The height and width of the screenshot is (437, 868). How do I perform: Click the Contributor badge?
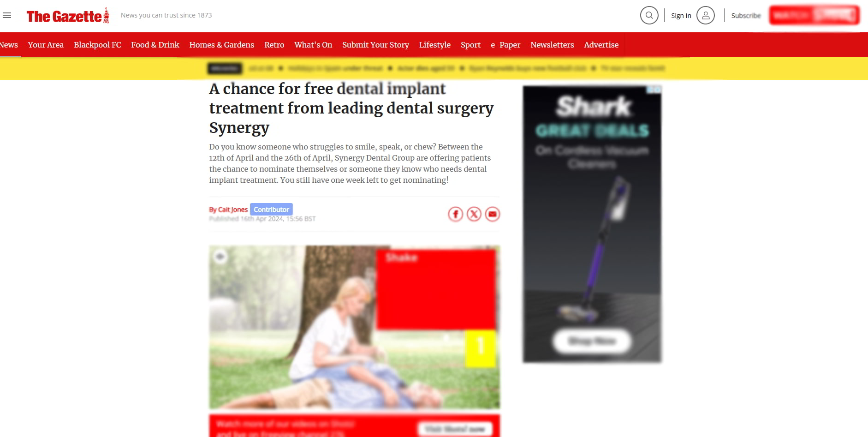click(x=271, y=210)
